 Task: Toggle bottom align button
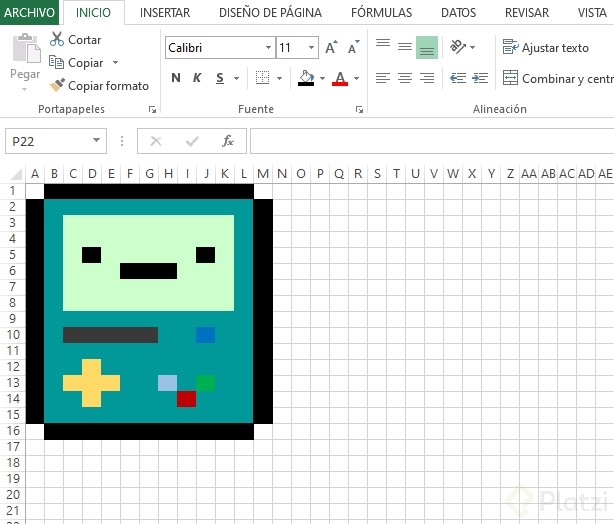click(427, 47)
